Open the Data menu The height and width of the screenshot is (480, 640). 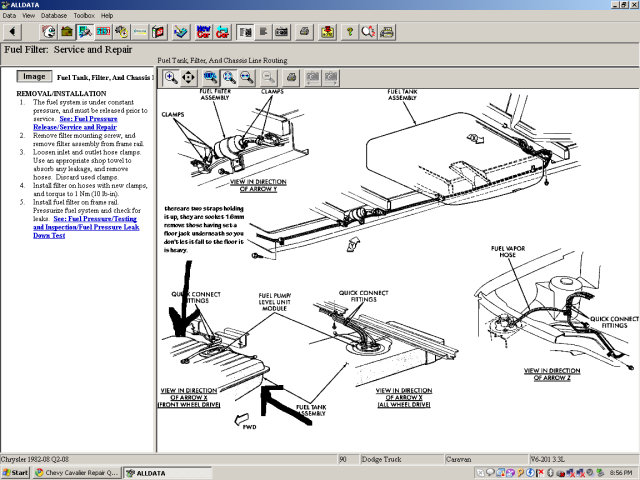(9, 16)
